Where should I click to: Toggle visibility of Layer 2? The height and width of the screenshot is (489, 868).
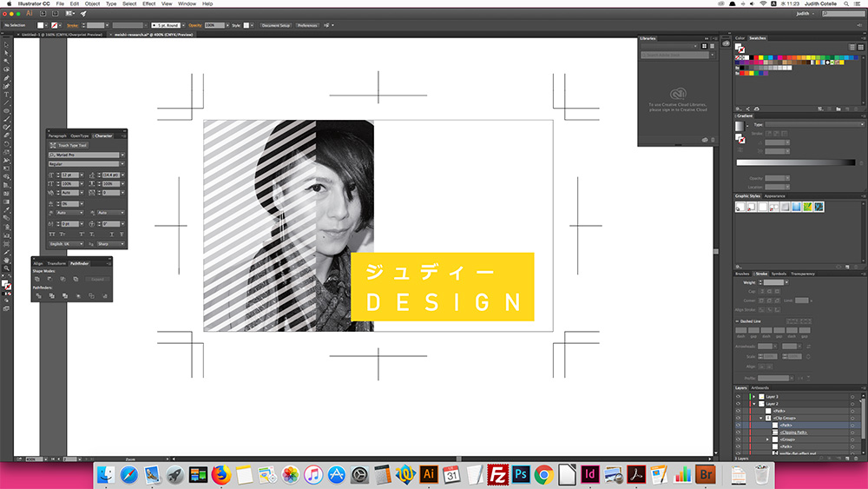738,404
